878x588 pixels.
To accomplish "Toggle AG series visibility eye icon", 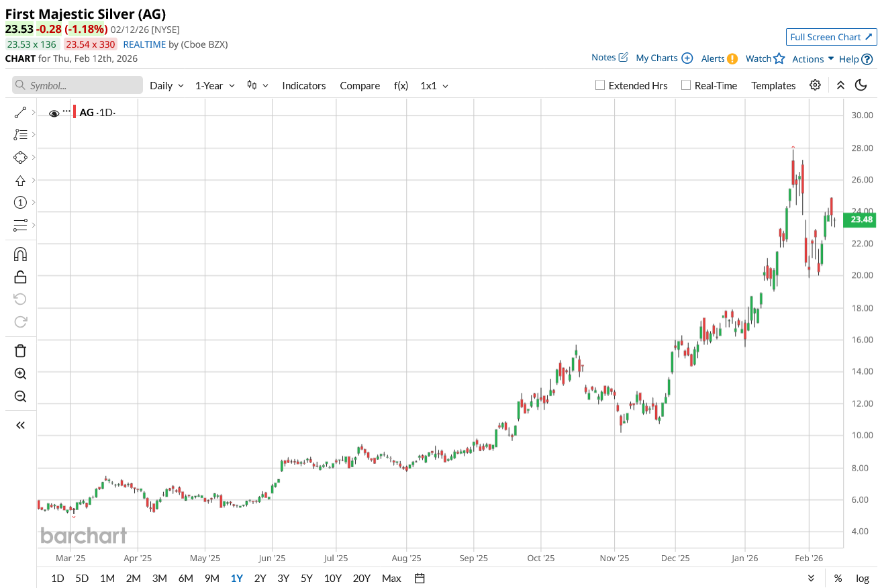I will coord(54,113).
